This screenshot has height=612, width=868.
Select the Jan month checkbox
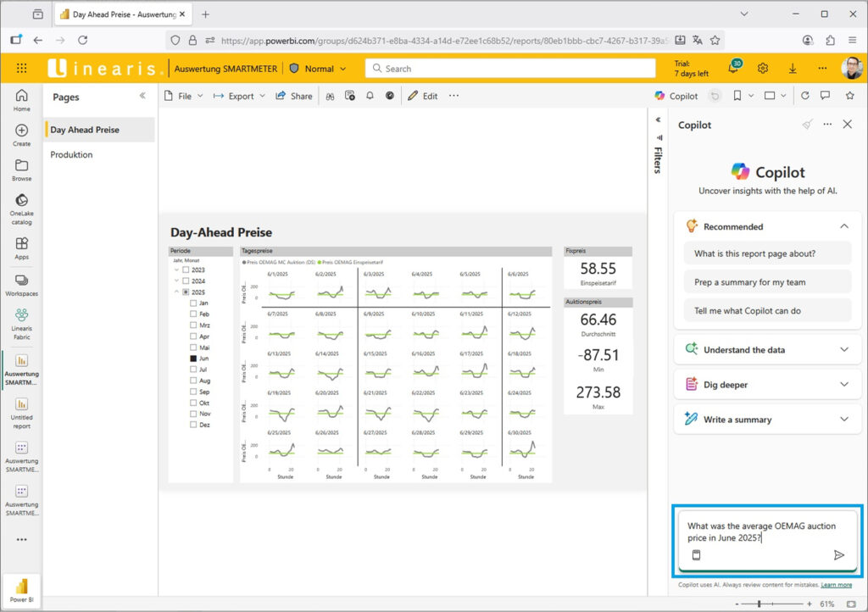(193, 303)
